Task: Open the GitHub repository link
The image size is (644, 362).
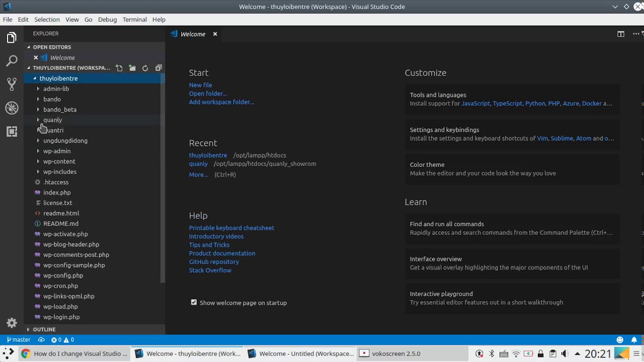Action: tap(214, 262)
